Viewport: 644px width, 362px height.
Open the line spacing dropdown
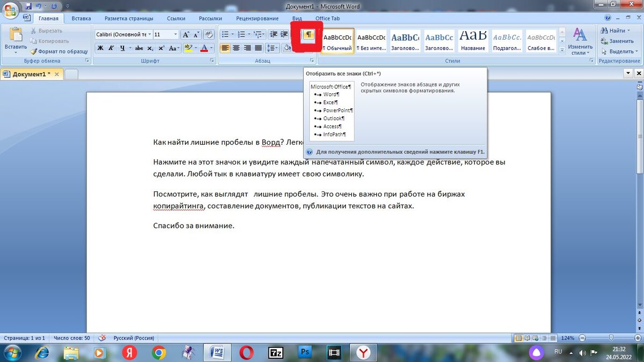tap(273, 48)
